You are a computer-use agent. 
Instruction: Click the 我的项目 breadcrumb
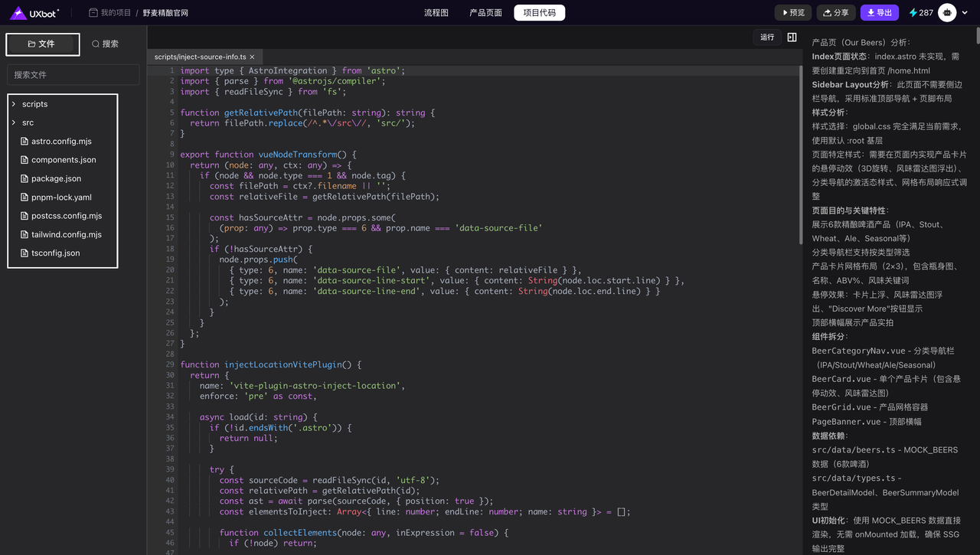[115, 13]
